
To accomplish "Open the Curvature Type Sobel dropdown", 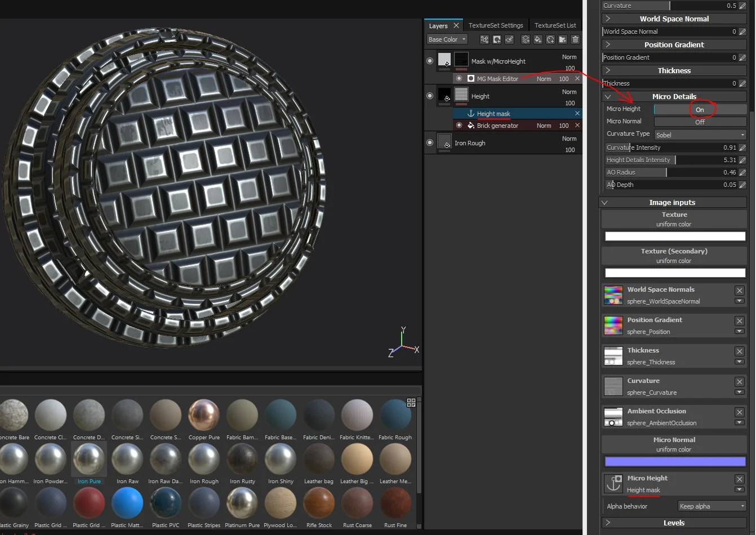I will [700, 135].
